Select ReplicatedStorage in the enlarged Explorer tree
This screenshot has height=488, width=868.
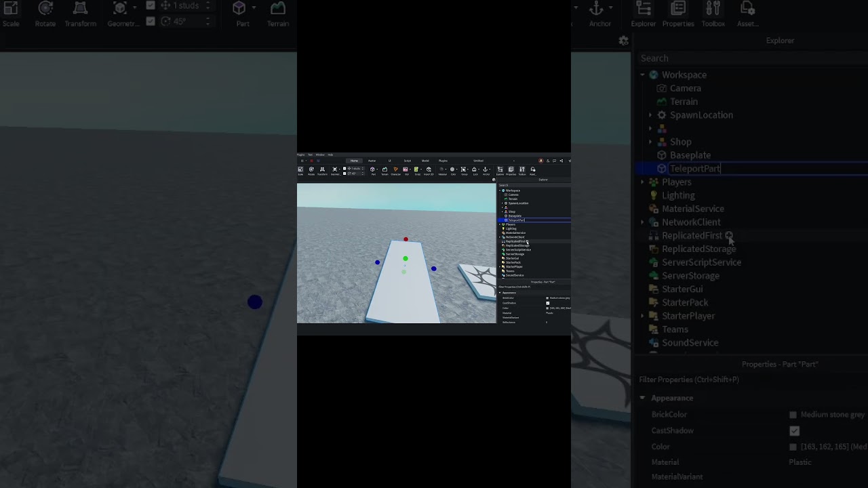coord(698,249)
